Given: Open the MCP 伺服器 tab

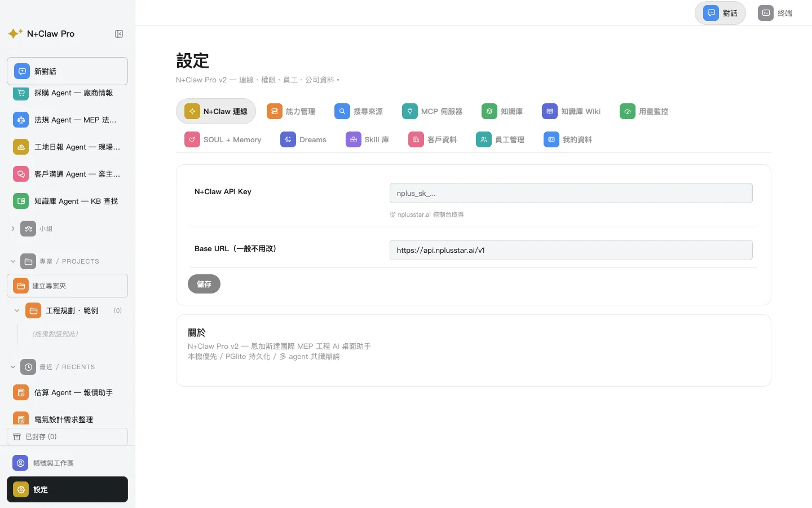Looking at the screenshot, I should tap(433, 111).
